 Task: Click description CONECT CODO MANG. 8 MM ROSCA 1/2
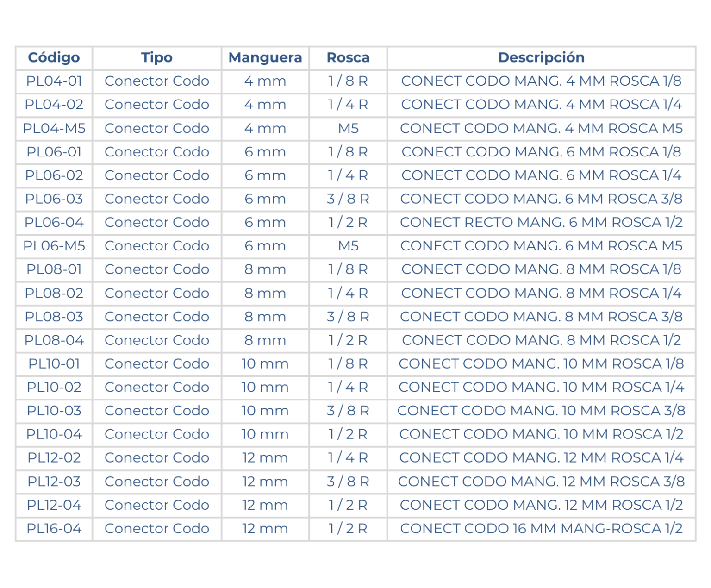(x=541, y=340)
